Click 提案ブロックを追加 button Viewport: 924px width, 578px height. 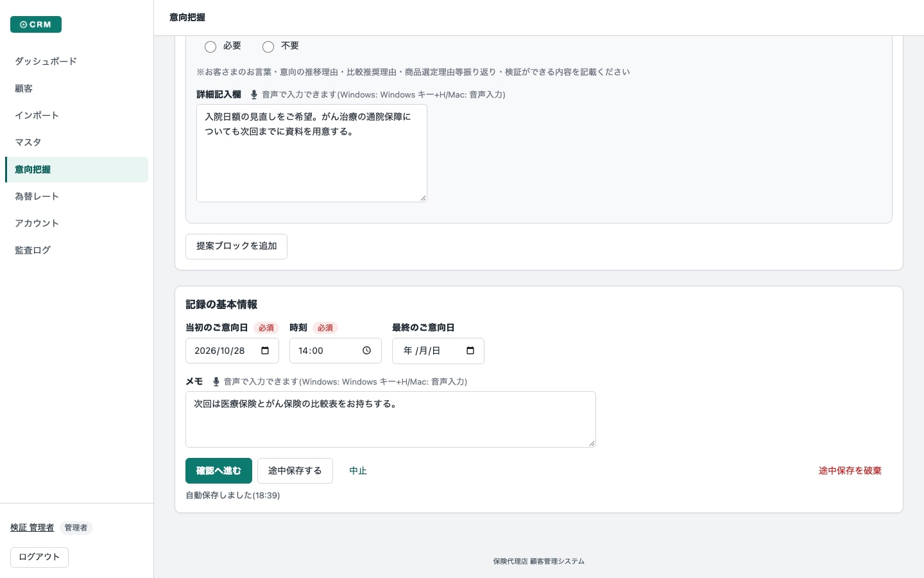236,247
